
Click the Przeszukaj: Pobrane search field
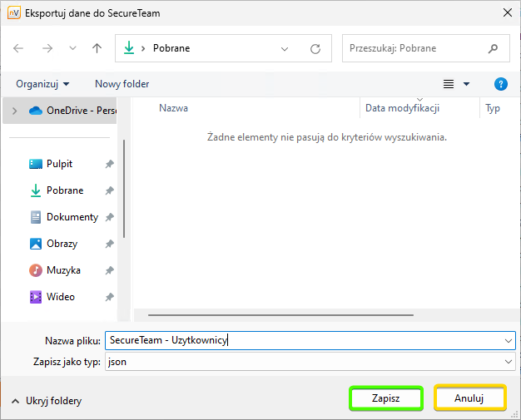click(425, 48)
